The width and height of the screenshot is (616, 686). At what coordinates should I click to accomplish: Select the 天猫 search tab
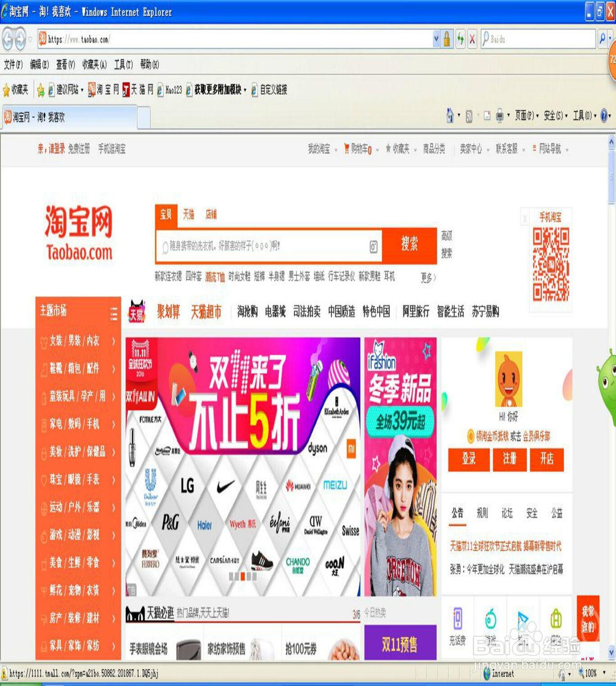tap(188, 214)
